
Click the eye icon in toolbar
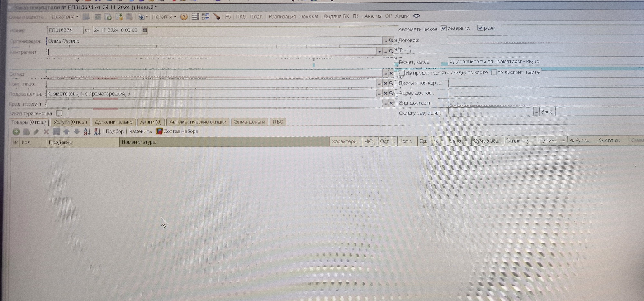click(x=416, y=16)
